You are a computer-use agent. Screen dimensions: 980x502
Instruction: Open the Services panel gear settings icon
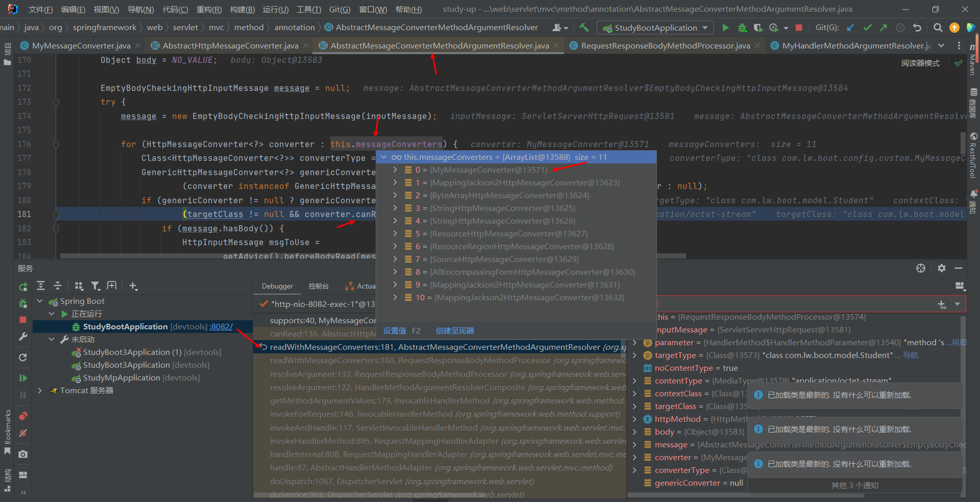coord(942,268)
